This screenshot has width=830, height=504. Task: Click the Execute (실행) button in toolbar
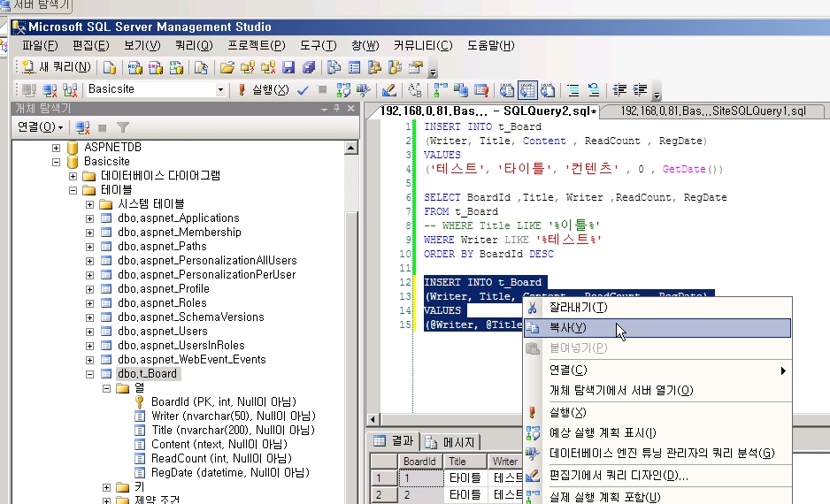[x=263, y=90]
